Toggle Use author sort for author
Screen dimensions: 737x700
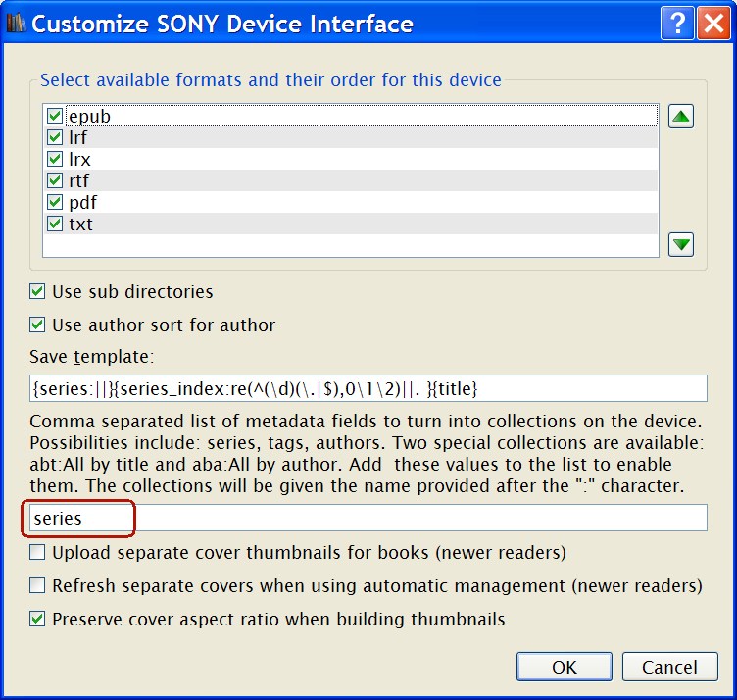pyautogui.click(x=37, y=325)
